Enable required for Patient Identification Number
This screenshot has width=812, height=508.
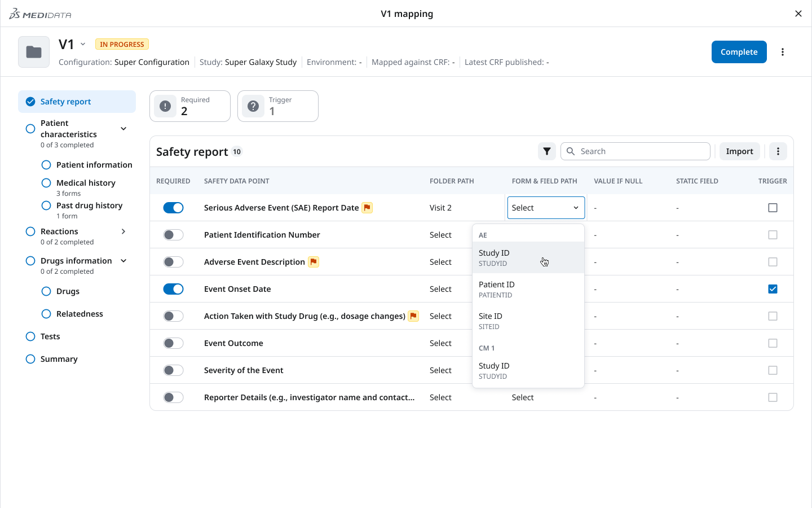173,234
